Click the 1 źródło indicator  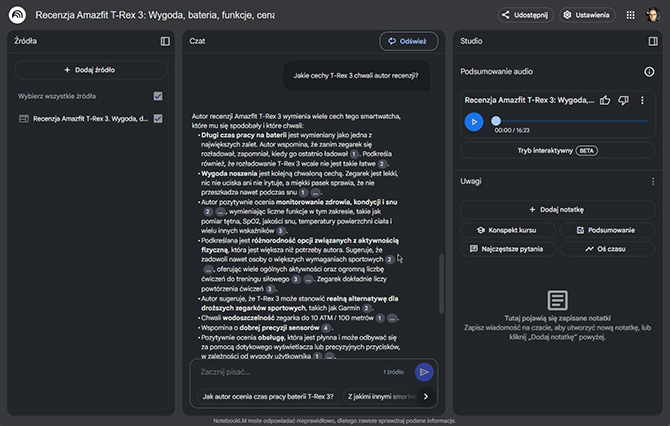pos(393,372)
